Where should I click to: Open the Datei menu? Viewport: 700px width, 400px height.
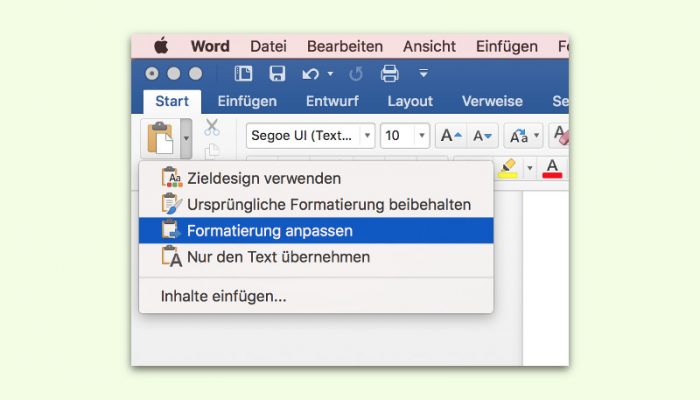[268, 46]
